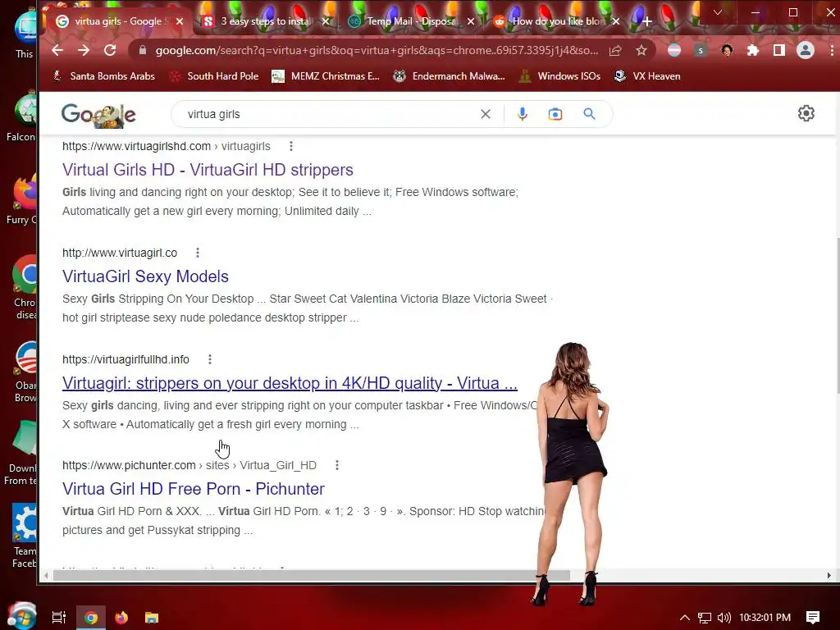The height and width of the screenshot is (630, 840).
Task: Open File Explorer from the taskbar
Action: 152,618
